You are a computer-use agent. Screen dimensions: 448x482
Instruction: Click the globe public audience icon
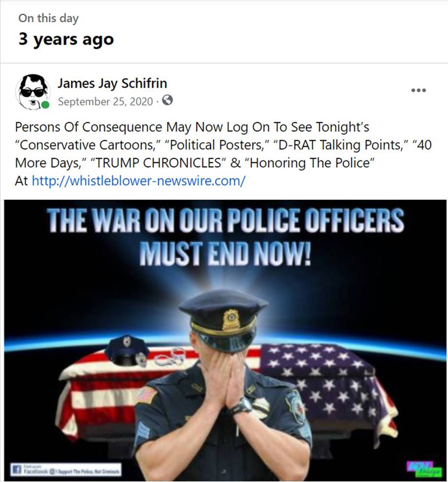click(167, 100)
